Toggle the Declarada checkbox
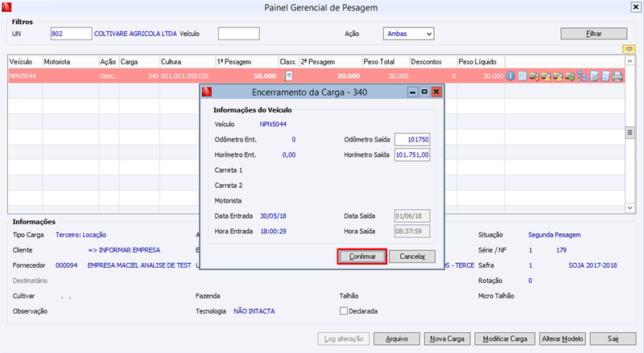 (x=344, y=311)
